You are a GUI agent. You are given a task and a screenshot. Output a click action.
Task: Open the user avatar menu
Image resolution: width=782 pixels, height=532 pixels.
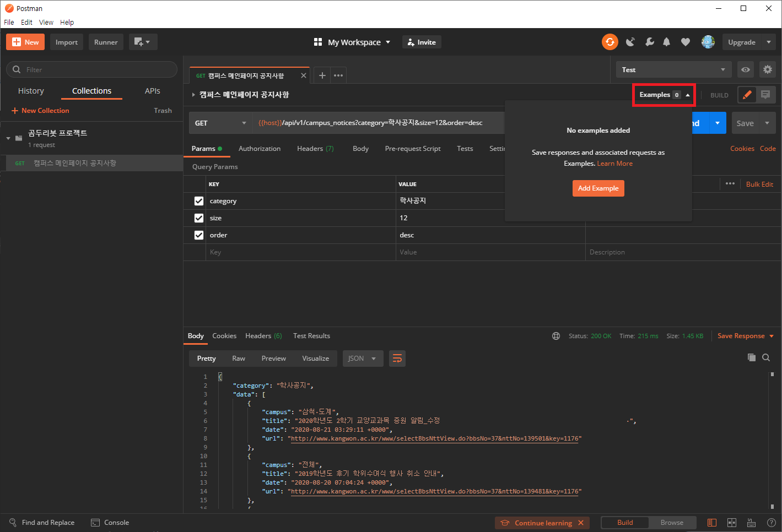pos(708,42)
